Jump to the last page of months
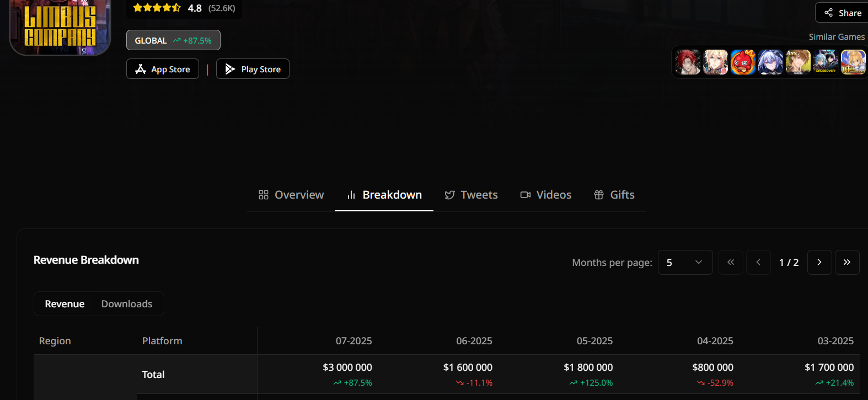 tap(847, 262)
